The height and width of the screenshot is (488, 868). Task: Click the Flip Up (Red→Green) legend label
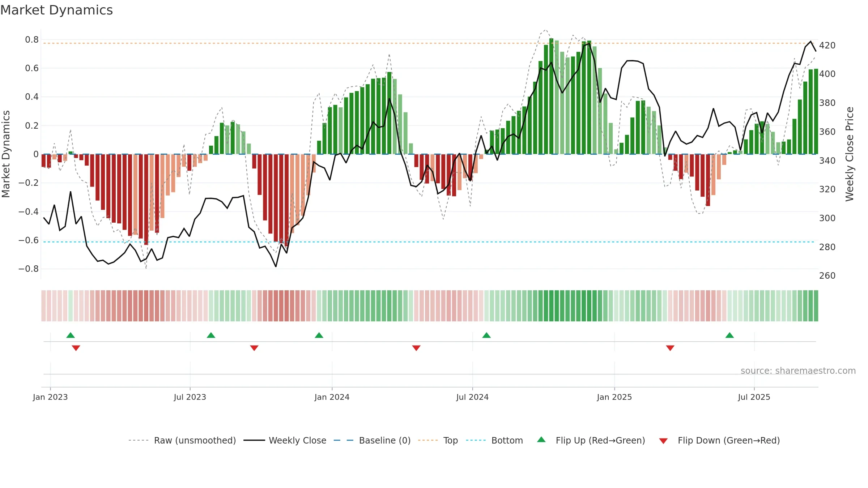[600, 440]
